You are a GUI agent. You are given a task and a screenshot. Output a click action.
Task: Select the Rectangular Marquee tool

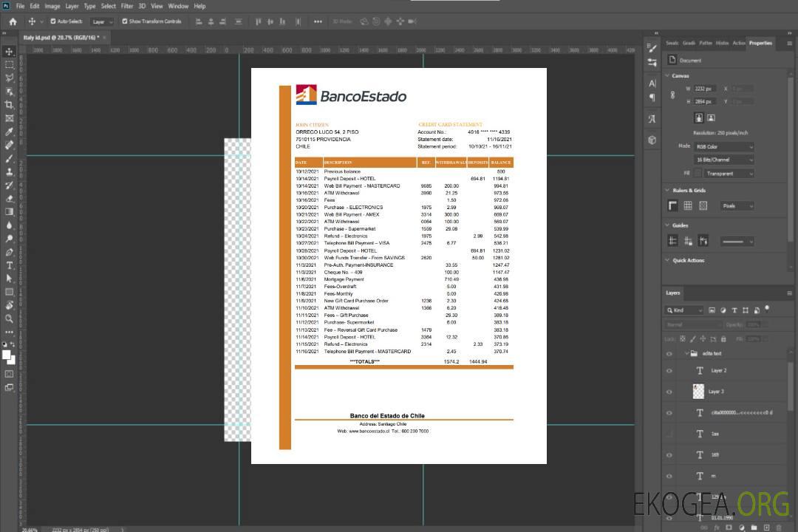(9, 65)
